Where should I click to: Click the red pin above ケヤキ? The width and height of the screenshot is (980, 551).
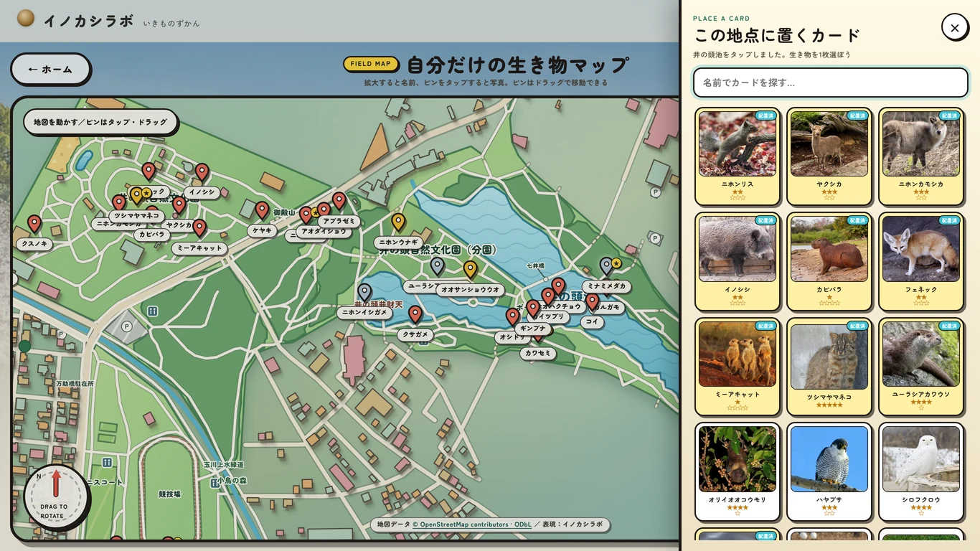[x=262, y=211]
